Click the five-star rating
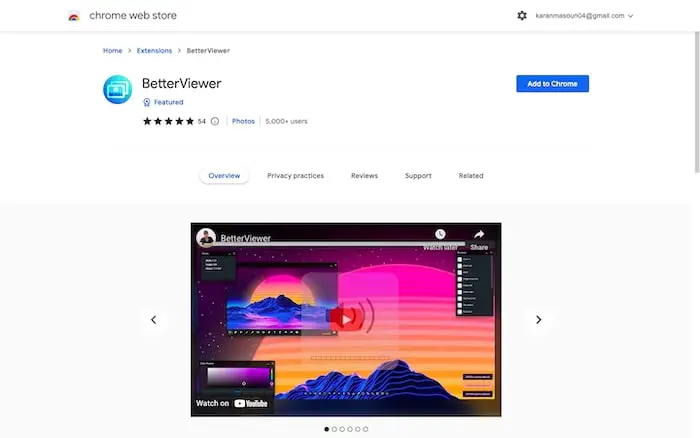 (168, 121)
